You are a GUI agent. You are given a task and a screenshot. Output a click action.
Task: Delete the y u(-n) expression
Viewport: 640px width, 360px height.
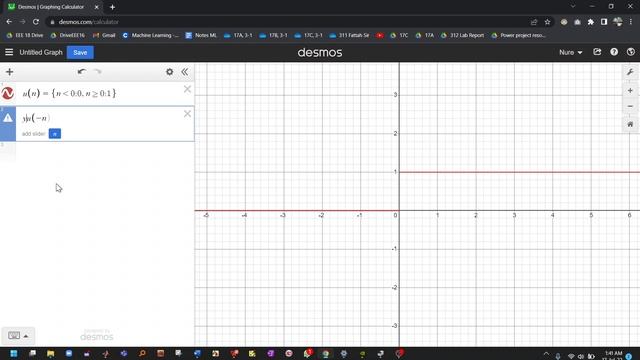tap(187, 113)
